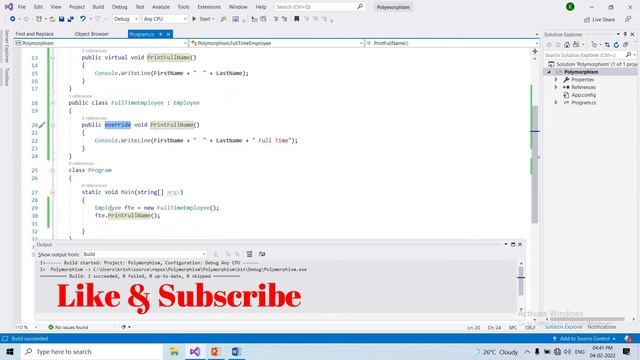
Task: Open the Polymorphism project navigation dropdown
Action: click(x=101, y=43)
